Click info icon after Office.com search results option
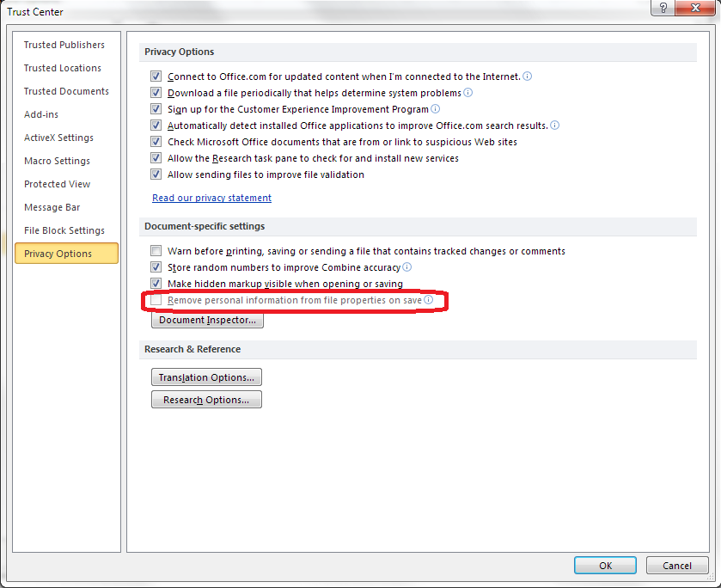721x588 pixels. pyautogui.click(x=555, y=126)
